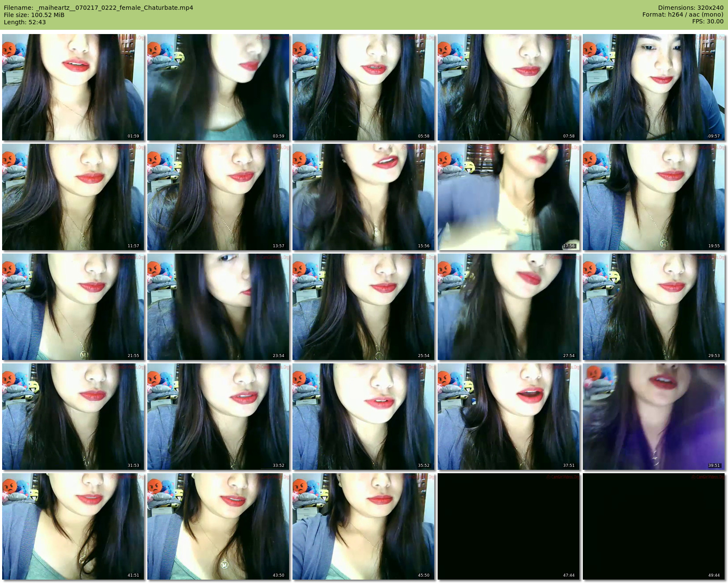Click the Dimensions 320x240 text
This screenshot has height=583, width=728.
691,8
